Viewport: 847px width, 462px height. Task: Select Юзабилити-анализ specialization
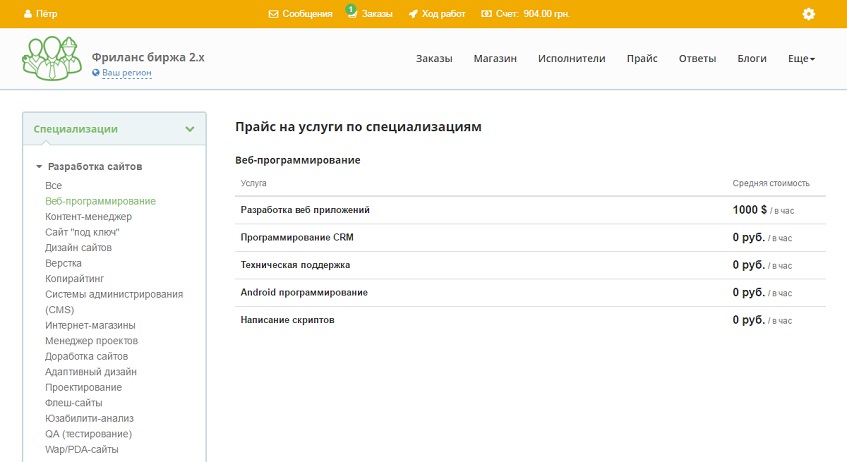tap(89, 419)
